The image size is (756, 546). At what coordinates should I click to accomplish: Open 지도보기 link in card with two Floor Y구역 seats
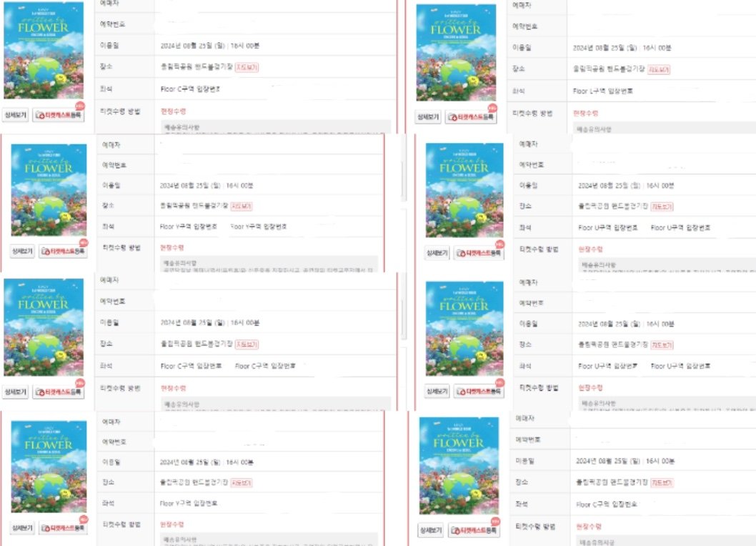tap(241, 206)
